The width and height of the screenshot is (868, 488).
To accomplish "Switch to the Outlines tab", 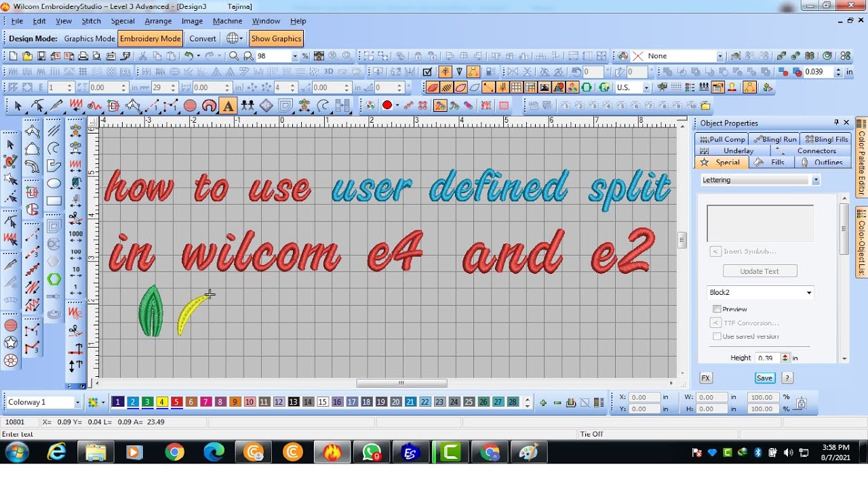I will 823,163.
